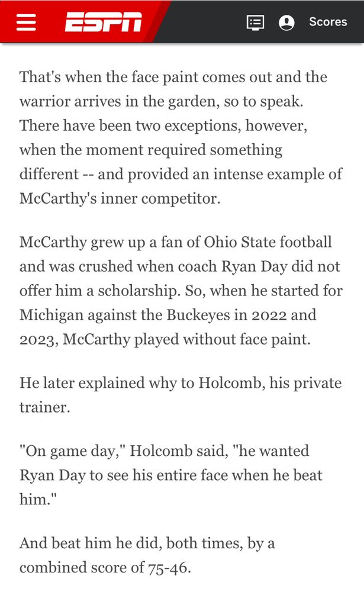Click the line "2023, McCarthy played without face paint"
The width and height of the screenshot is (364, 592).
(165, 339)
